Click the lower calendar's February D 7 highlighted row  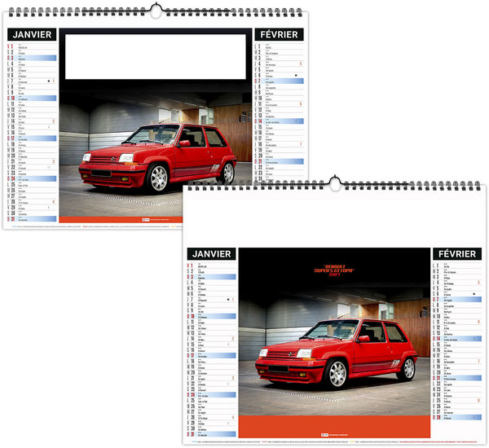(457, 299)
